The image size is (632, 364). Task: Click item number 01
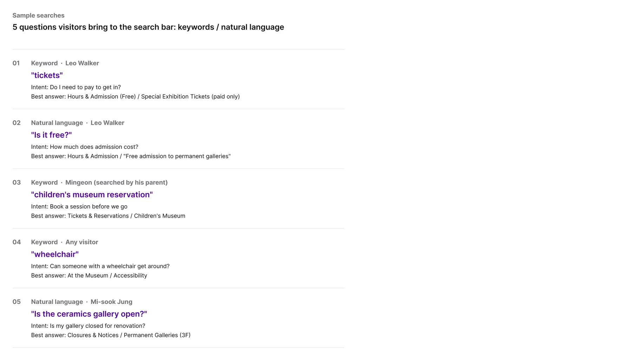[x=16, y=63]
